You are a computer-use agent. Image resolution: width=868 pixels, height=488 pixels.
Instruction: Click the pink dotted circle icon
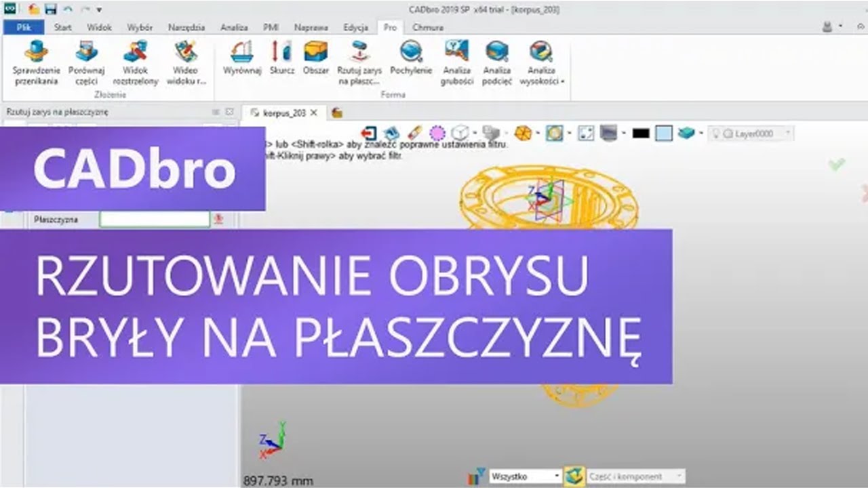pos(437,134)
